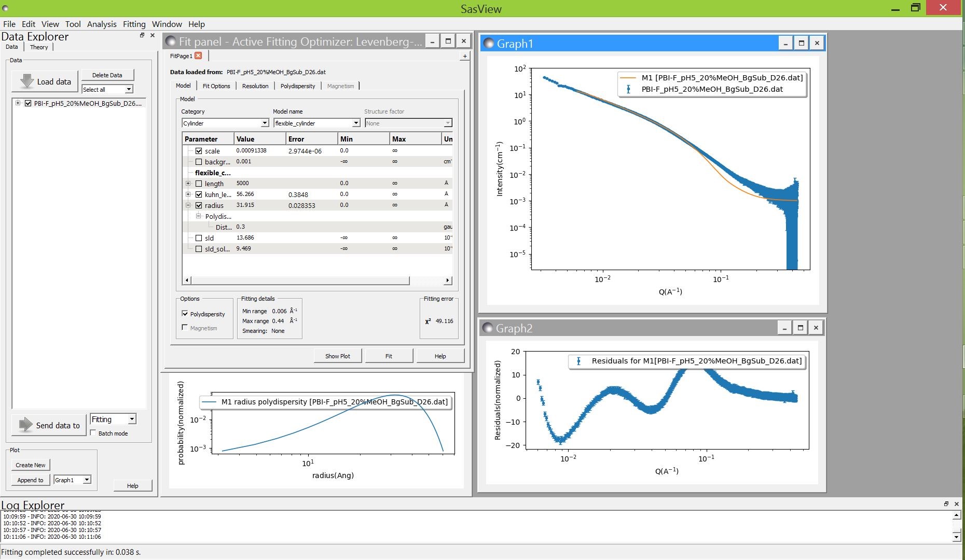Click the Send data to arrow icon
This screenshot has height=560, width=965.
pos(25,425)
